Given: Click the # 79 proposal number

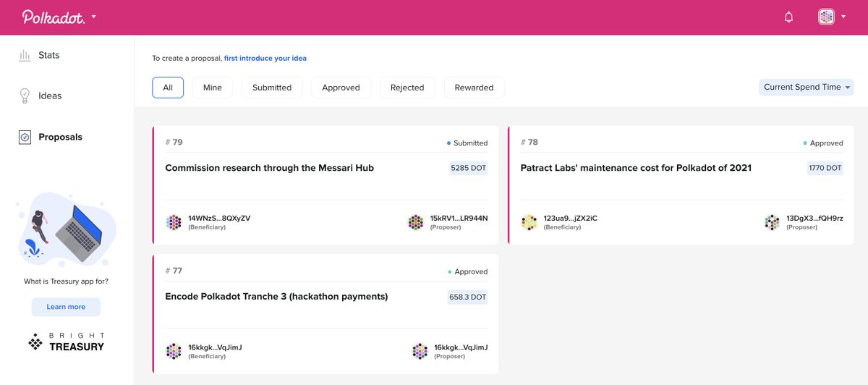Looking at the screenshot, I should tap(174, 142).
